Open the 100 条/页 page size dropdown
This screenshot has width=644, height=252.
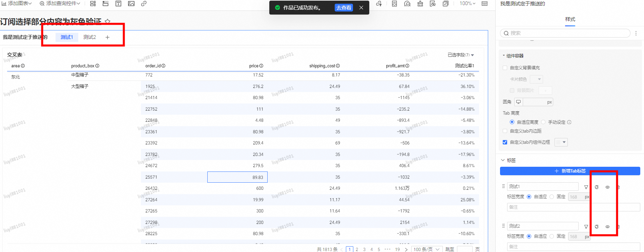tap(426, 249)
